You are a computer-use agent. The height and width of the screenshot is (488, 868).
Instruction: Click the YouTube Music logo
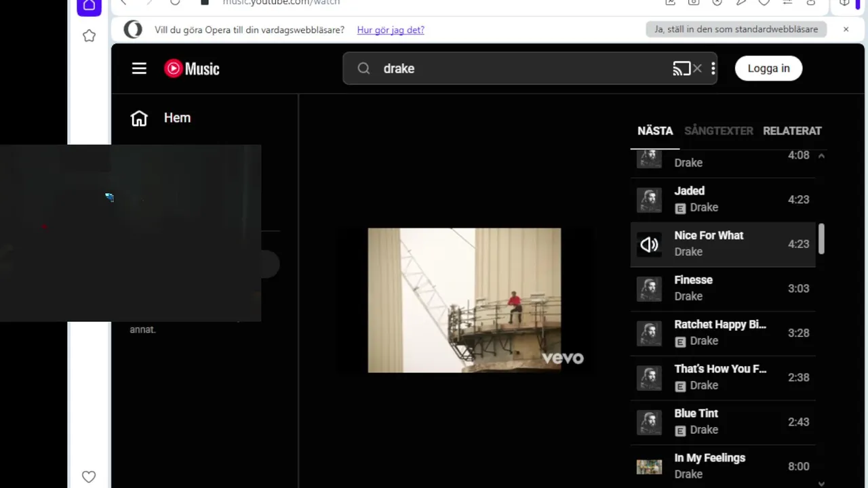pos(192,68)
